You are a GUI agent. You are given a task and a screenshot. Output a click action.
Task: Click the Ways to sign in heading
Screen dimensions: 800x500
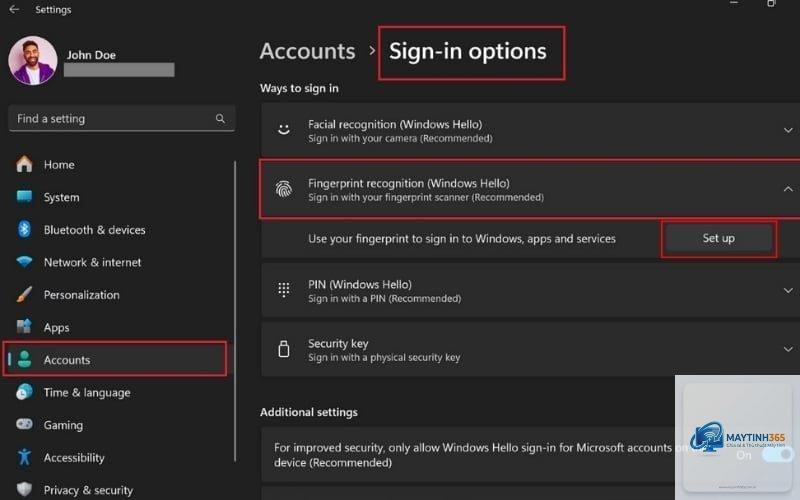[299, 88]
